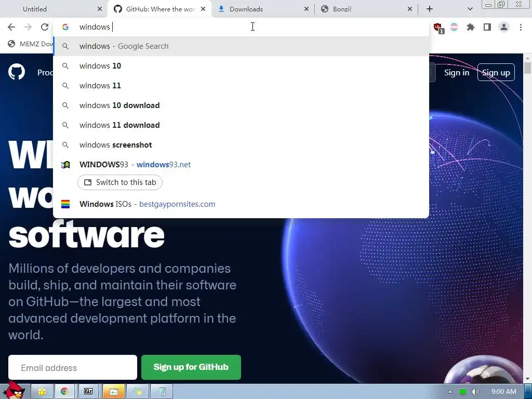Screen dimensions: 532x399
Task: Switch to the Untitled tab
Action: [x=54, y=9]
